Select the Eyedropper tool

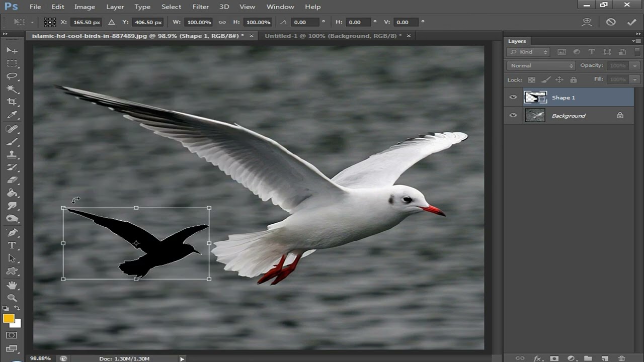(12, 115)
